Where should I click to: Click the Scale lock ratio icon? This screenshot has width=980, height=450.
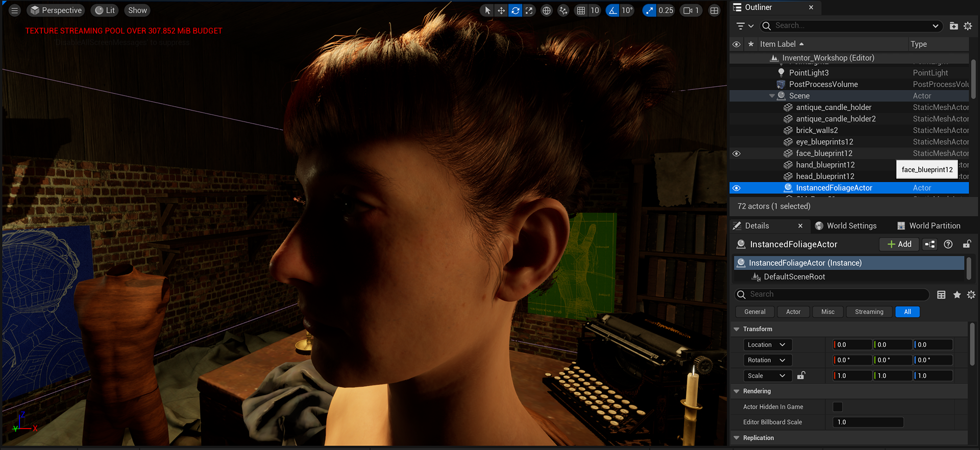tap(801, 375)
